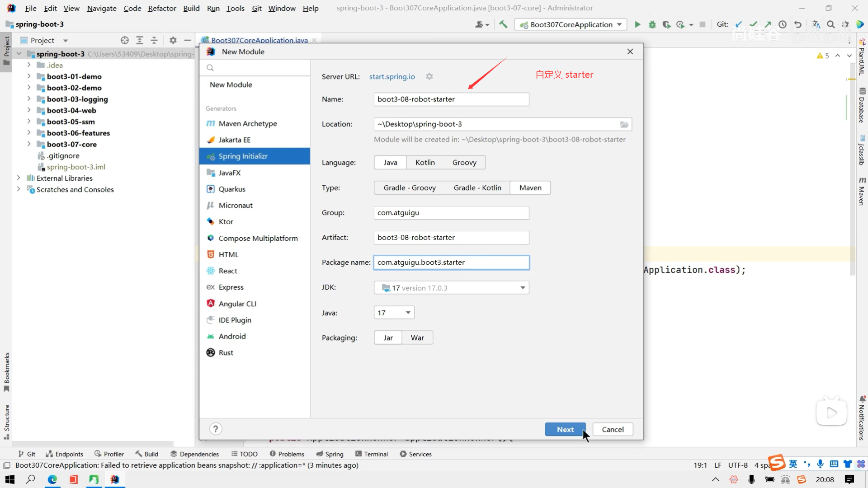Select War packaging option
Screen dimensions: 868x488
point(417,338)
